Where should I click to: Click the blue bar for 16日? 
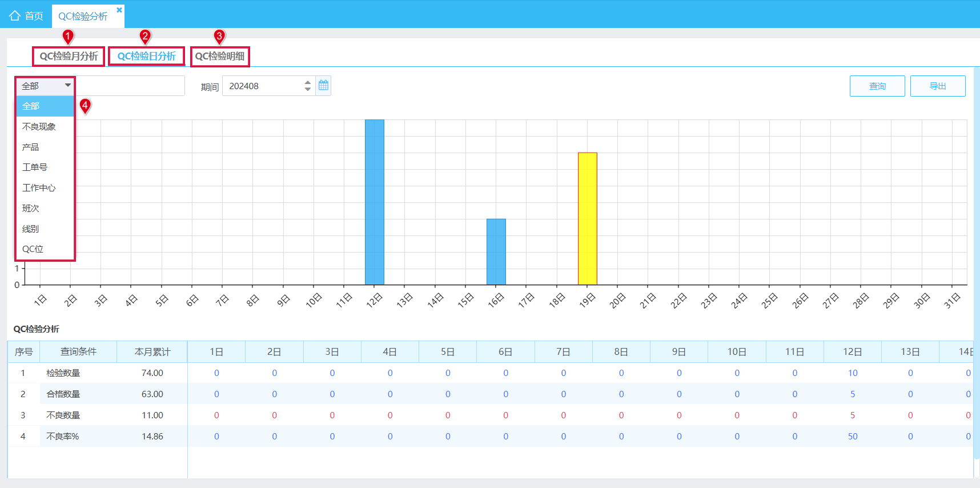[x=496, y=251]
